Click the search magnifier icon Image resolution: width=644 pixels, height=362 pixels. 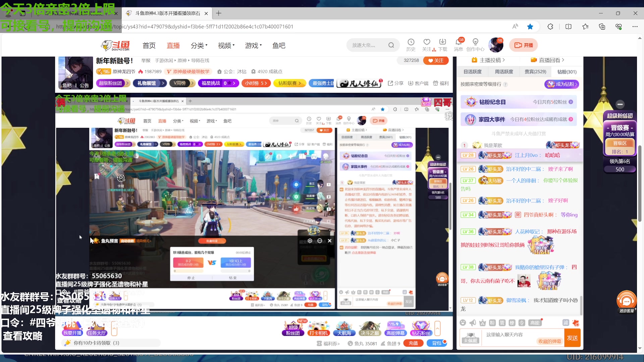point(391,45)
